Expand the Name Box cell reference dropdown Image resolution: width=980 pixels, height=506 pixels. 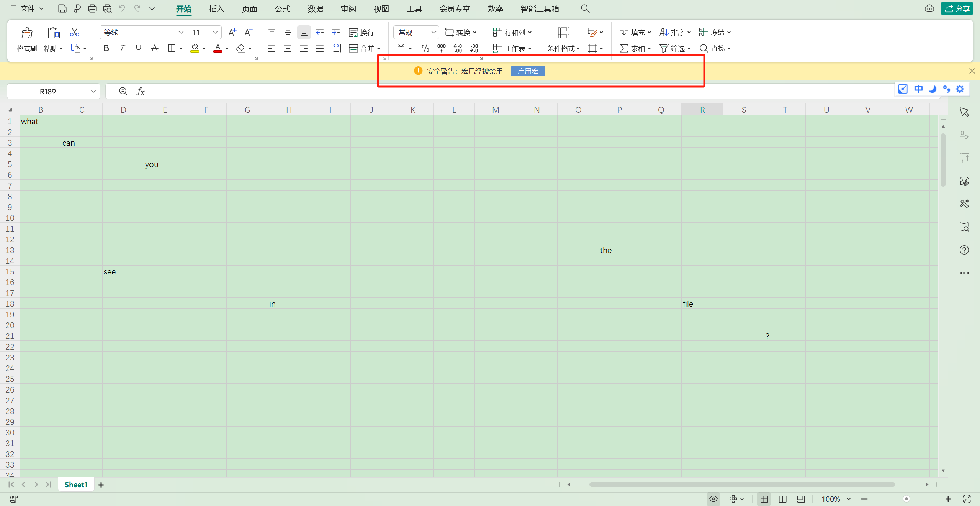pyautogui.click(x=93, y=91)
